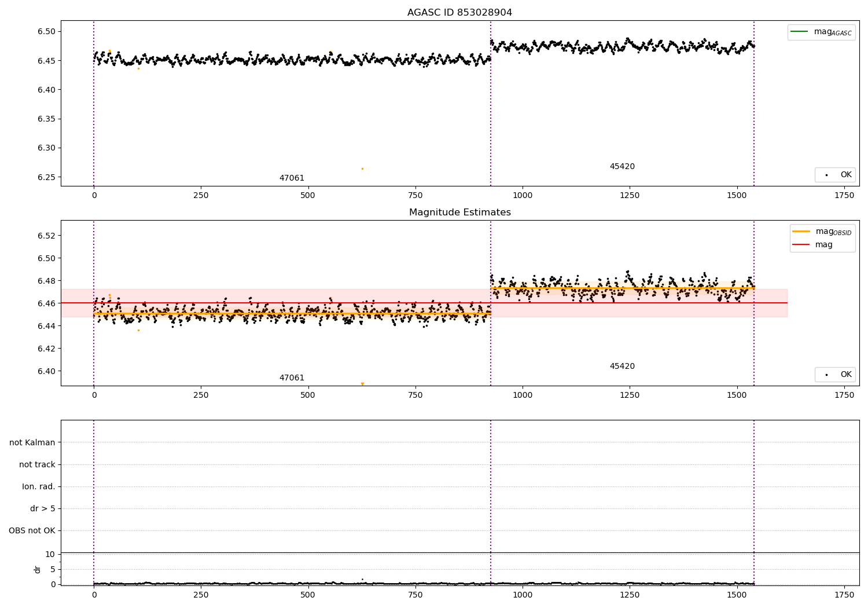Click orange mag OBSID line for observation 47061
The height and width of the screenshot is (608, 868).
292,313
